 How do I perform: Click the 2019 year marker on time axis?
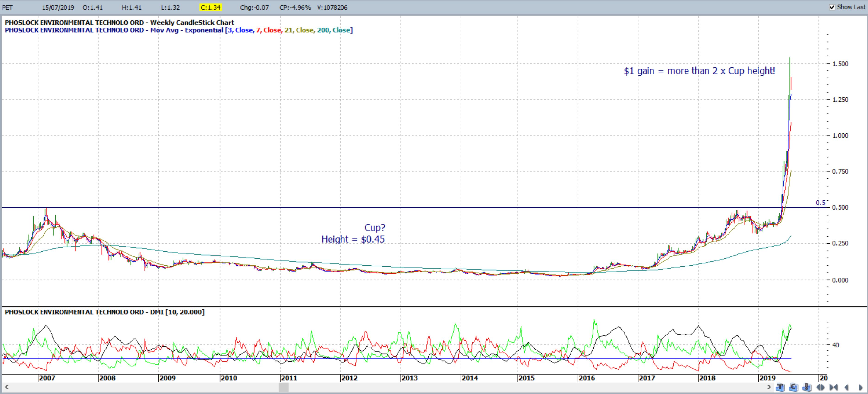768,378
